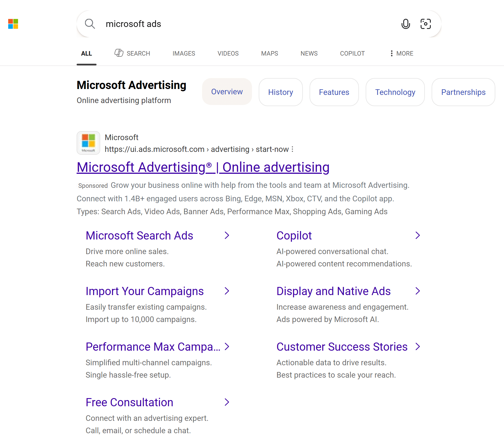Click the chevron next to Microsoft Search Ads
This screenshot has width=504, height=445.
click(227, 235)
